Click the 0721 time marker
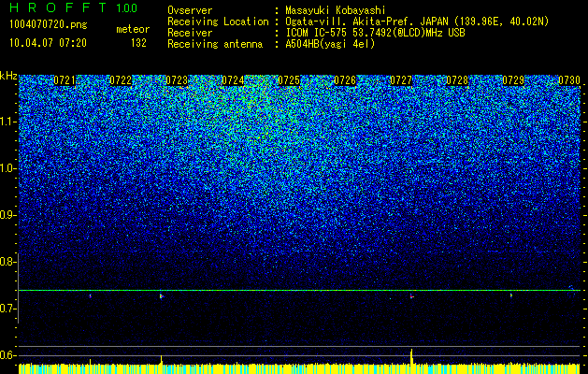The width and height of the screenshot is (588, 374). [x=65, y=80]
